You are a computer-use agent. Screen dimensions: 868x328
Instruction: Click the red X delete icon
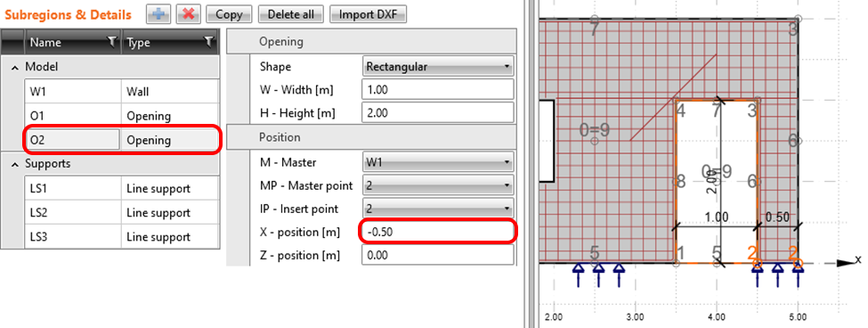click(188, 14)
